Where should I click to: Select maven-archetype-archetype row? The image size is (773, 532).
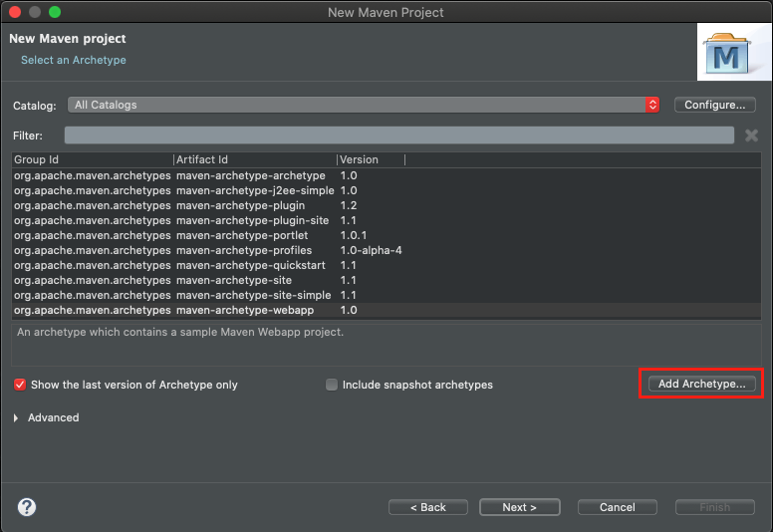coord(386,175)
